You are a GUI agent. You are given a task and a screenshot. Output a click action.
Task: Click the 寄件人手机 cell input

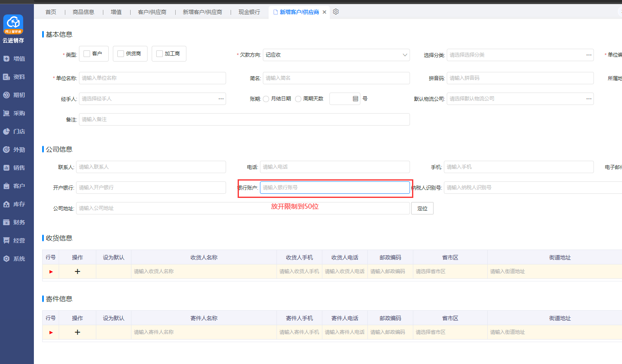pos(299,332)
